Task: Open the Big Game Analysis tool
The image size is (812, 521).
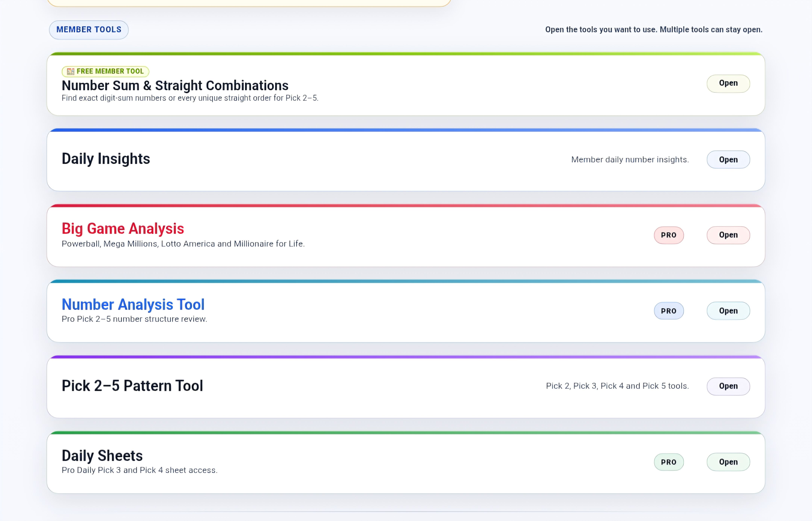Action: [x=728, y=235]
